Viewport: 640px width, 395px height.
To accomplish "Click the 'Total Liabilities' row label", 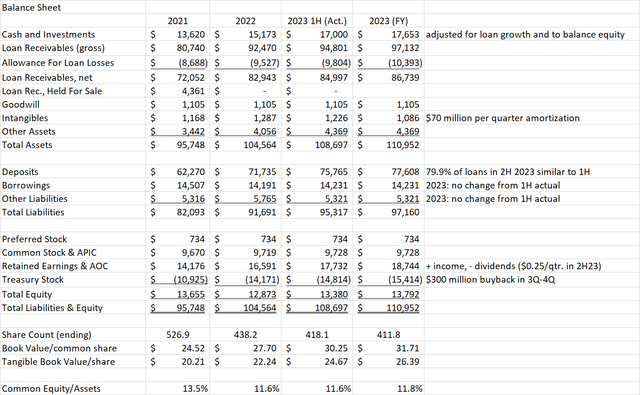I will [33, 212].
